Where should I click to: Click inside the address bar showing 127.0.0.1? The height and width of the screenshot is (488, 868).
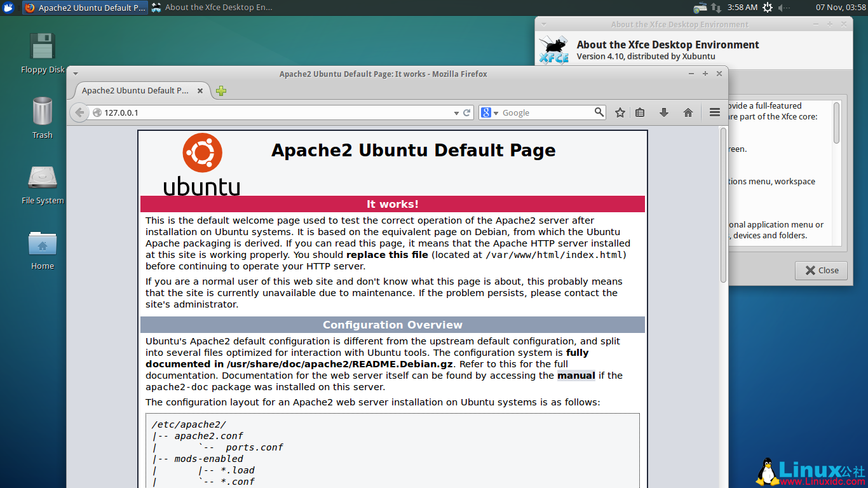(254, 112)
